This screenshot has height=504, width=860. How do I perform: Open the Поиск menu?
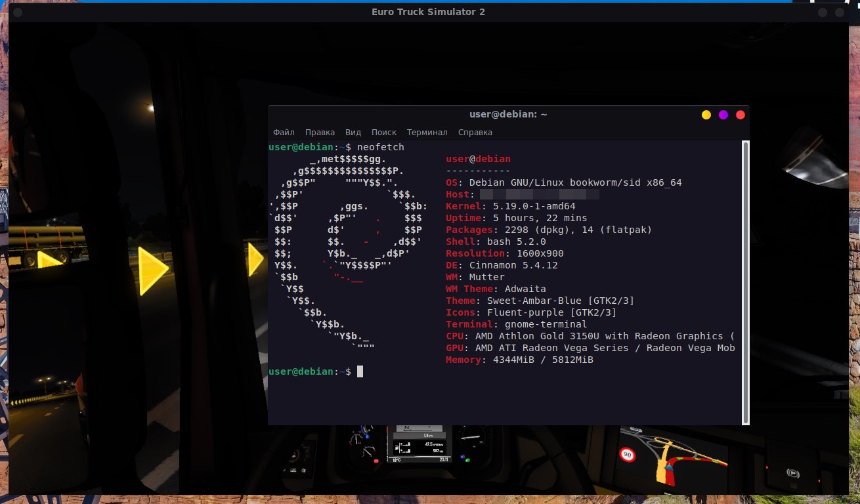(x=384, y=132)
